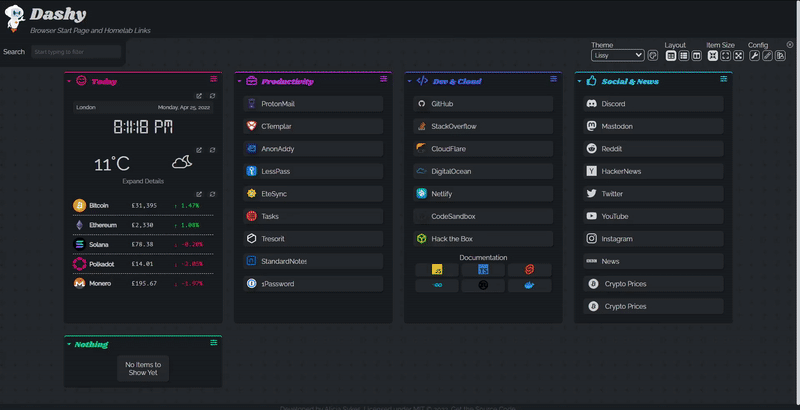This screenshot has width=800, height=410.
Task: Open the Discord link
Action: (x=654, y=104)
